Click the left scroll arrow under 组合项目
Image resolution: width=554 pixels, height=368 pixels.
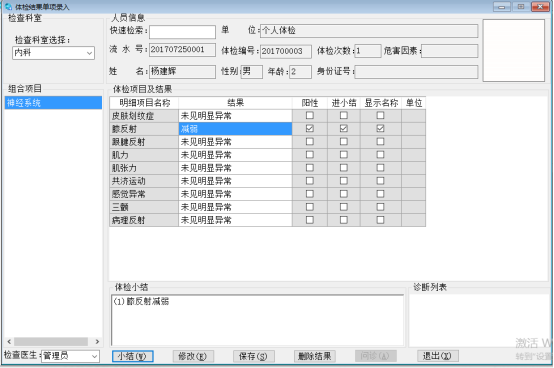(x=9, y=342)
